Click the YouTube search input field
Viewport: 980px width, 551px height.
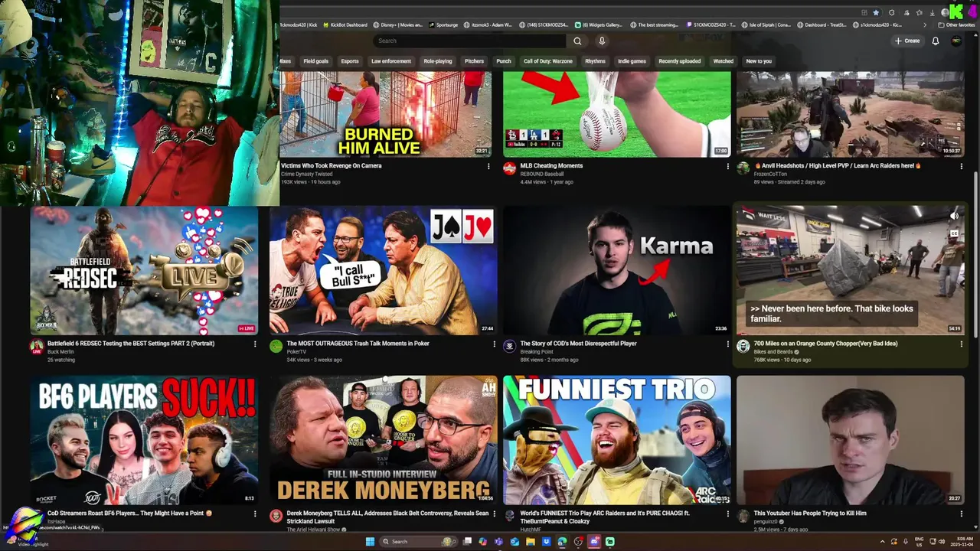click(469, 41)
